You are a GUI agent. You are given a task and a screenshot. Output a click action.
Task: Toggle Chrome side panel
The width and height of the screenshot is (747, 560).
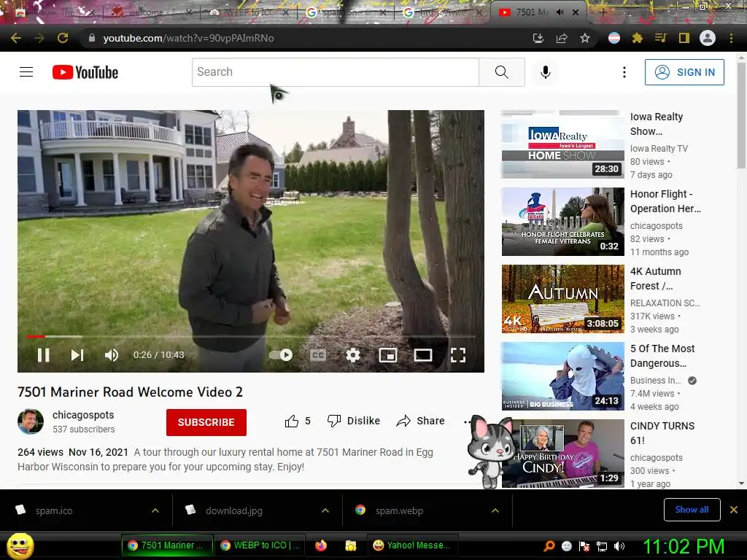coord(684,38)
